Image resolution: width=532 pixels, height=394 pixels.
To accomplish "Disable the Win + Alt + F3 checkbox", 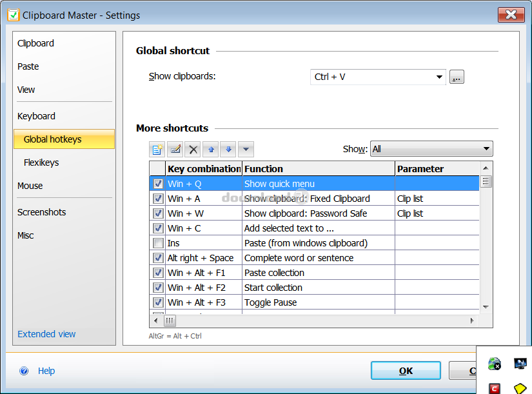I will 158,302.
